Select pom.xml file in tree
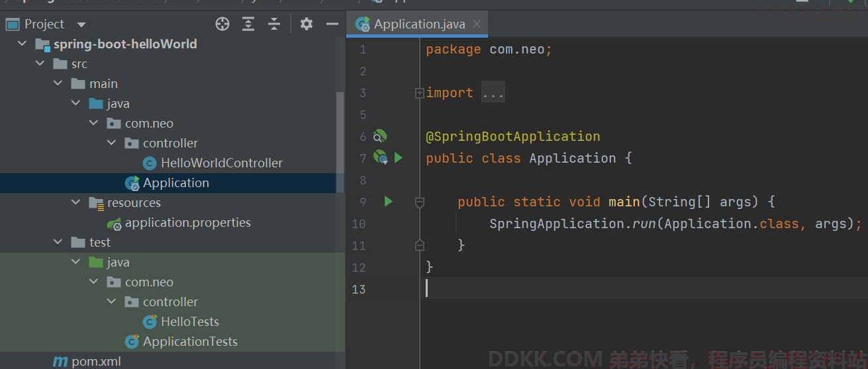This screenshot has height=369, width=868. [x=96, y=362]
